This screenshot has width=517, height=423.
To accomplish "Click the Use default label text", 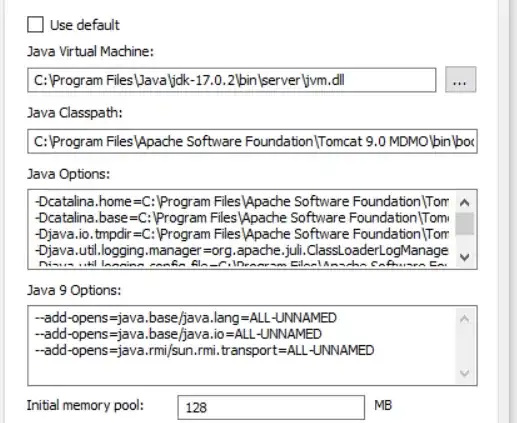I will [x=85, y=25].
